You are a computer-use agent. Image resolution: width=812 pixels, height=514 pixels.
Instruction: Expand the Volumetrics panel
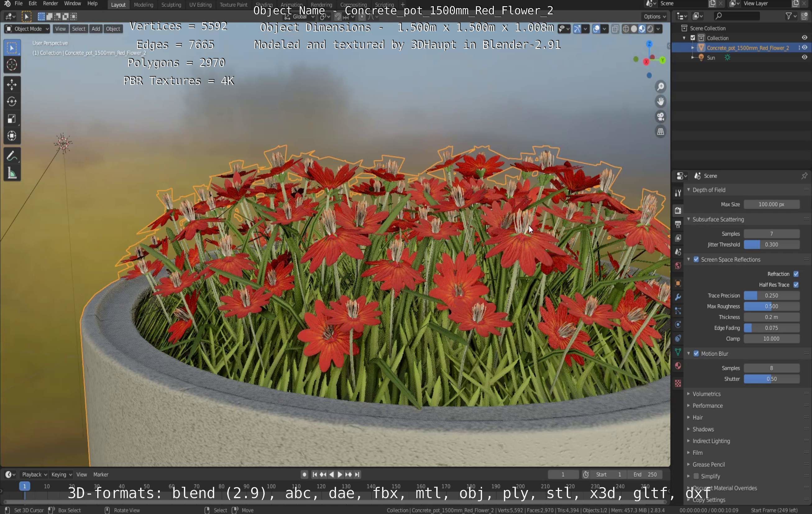(706, 394)
